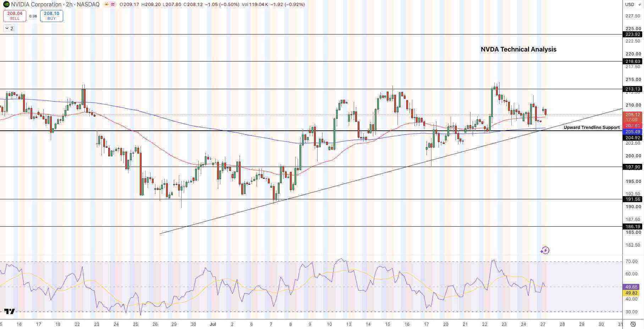Click the Jul label on the time axis
This screenshot has height=329, width=644.
213,324
